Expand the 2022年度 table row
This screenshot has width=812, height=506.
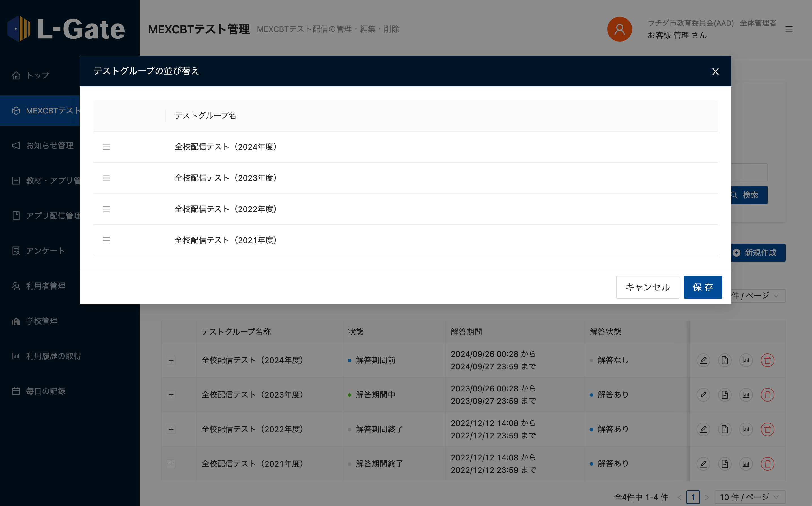point(171,429)
